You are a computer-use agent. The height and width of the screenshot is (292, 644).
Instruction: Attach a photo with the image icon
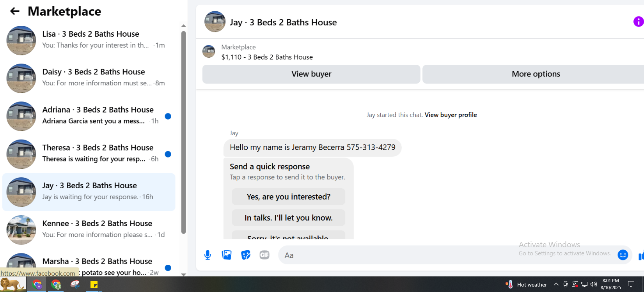[227, 255]
